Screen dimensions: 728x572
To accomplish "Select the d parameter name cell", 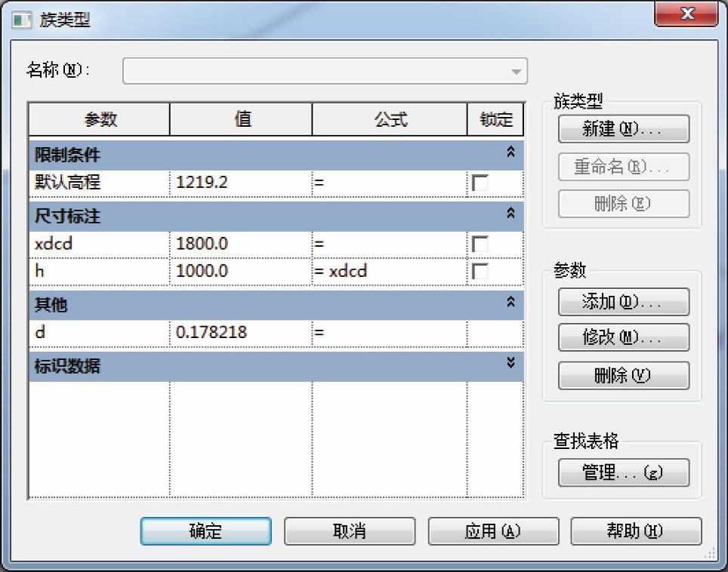I will [x=100, y=333].
